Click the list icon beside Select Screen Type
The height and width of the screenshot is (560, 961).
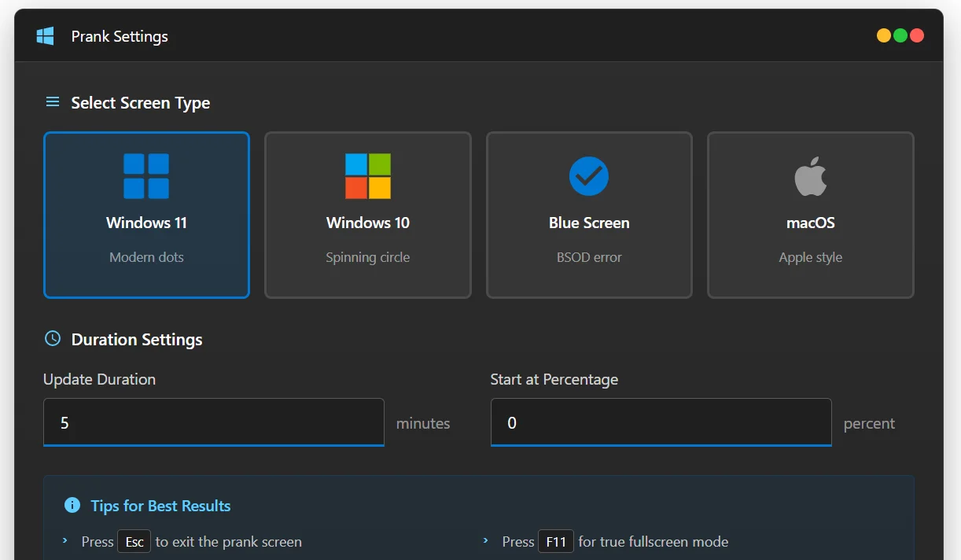53,102
